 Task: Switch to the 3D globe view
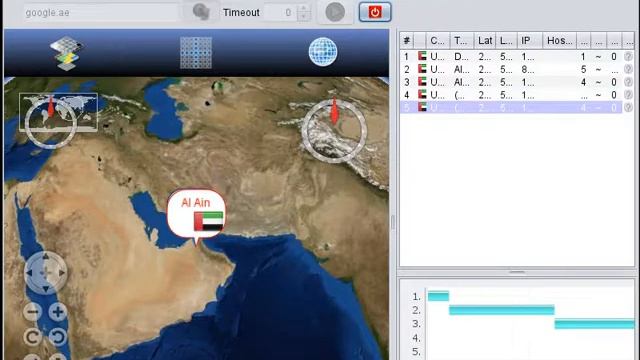pos(323,52)
